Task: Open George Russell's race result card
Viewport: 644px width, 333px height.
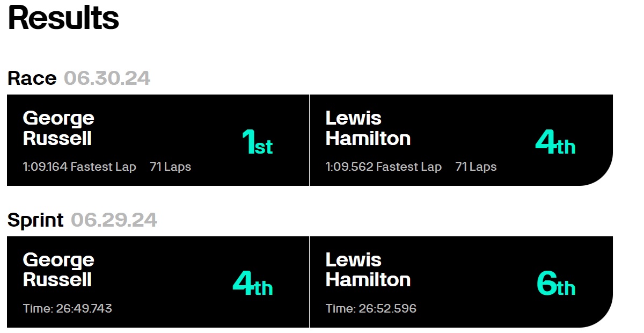Action: (x=158, y=140)
